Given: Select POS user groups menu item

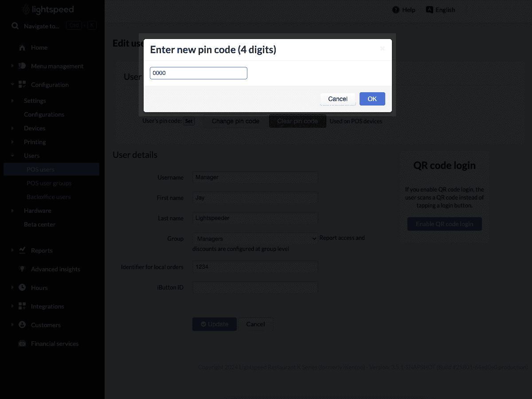Looking at the screenshot, I should coord(49,183).
